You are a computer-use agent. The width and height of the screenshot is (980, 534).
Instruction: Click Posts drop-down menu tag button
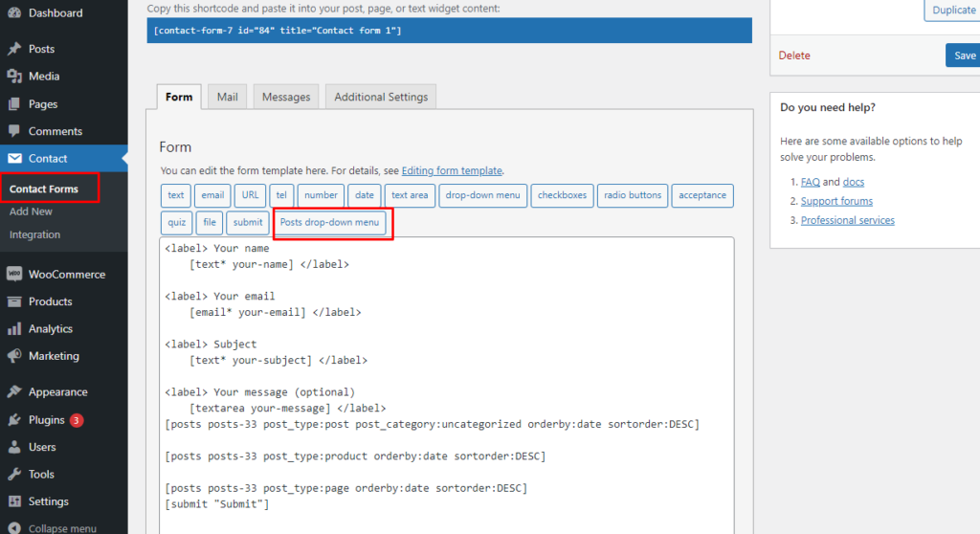329,222
